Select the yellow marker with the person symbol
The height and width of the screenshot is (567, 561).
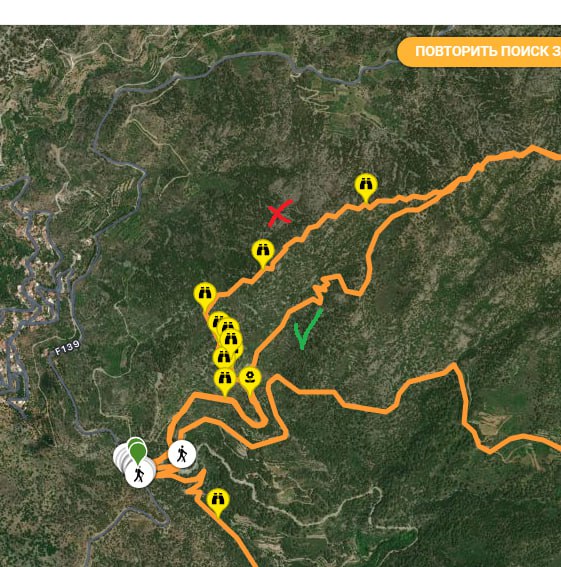click(250, 380)
